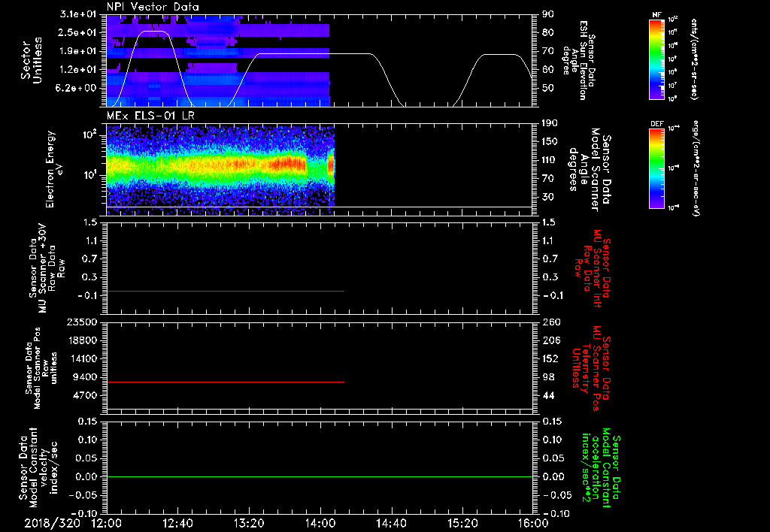Click the 14:40 time tick label
The height and width of the screenshot is (532, 770).
pyautogui.click(x=391, y=523)
